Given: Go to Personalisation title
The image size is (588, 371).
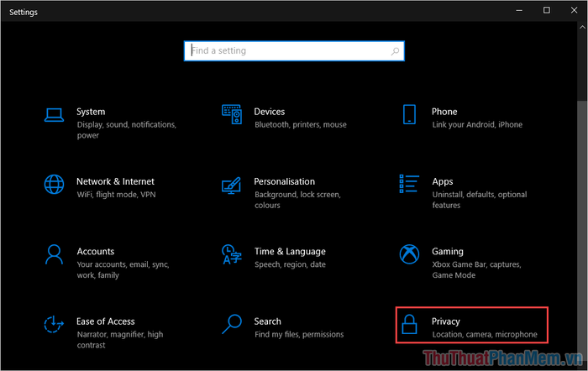Looking at the screenshot, I should click(284, 181).
